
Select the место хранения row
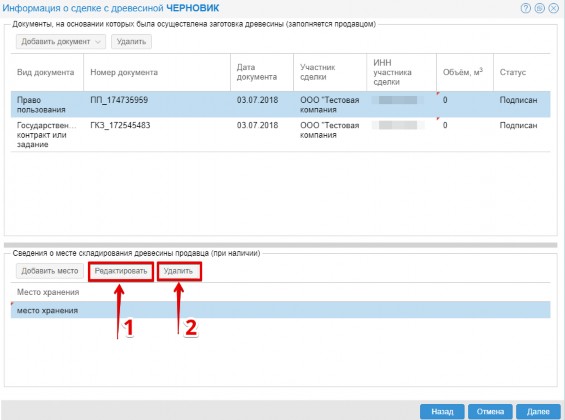click(x=280, y=310)
